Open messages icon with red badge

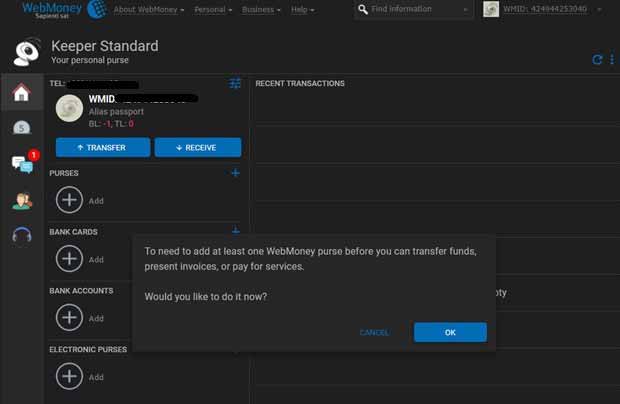[25, 161]
